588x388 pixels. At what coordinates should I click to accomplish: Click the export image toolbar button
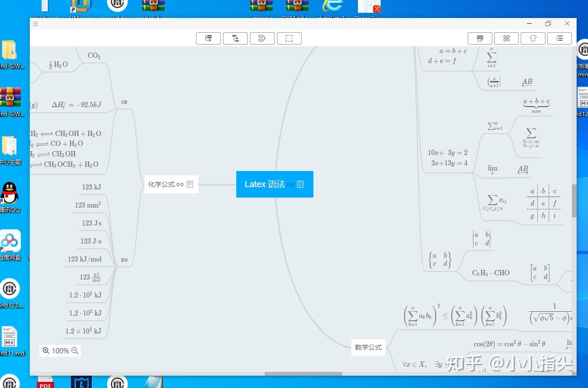480,38
